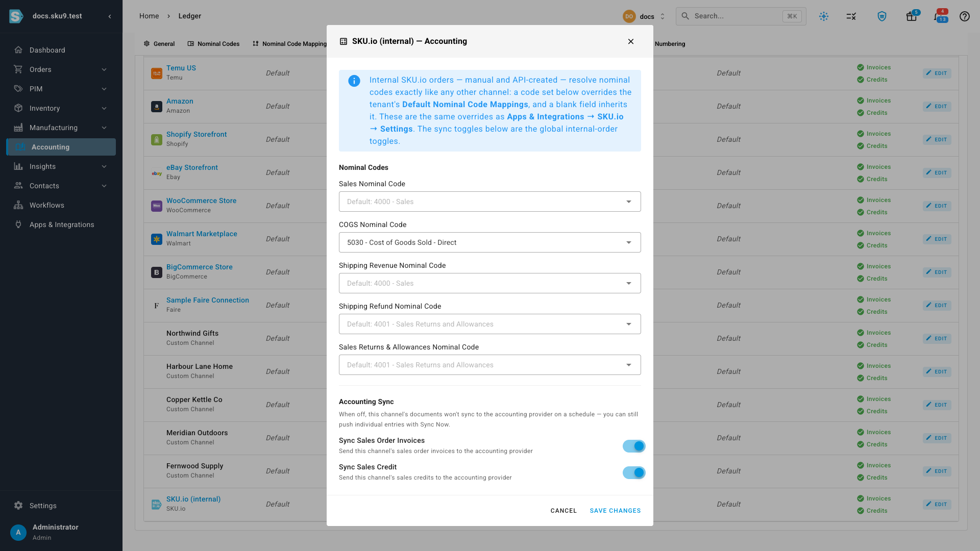
Task: Click the Contacts people icon
Action: [x=18, y=186]
